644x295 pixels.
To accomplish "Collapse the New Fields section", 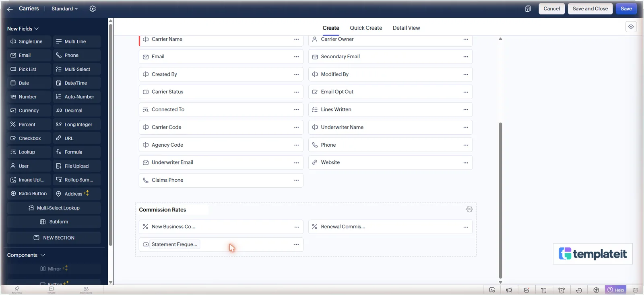I will click(23, 29).
